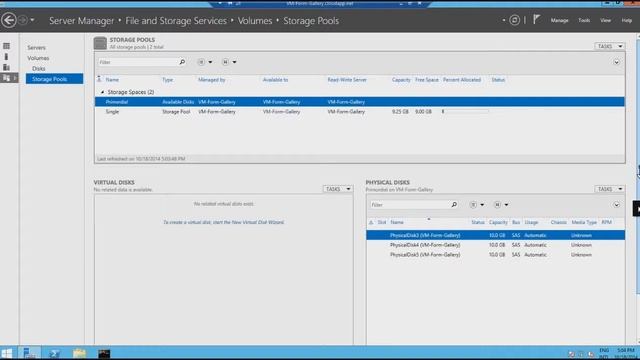Open storage pools saved queries dropdown
The image size is (640, 360).
229,62
